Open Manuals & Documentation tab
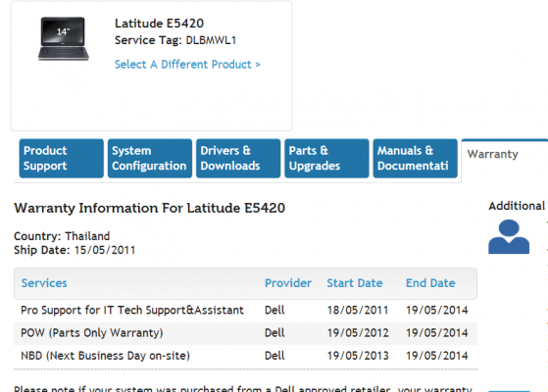Screen dimensions: 548x392 point(416,158)
